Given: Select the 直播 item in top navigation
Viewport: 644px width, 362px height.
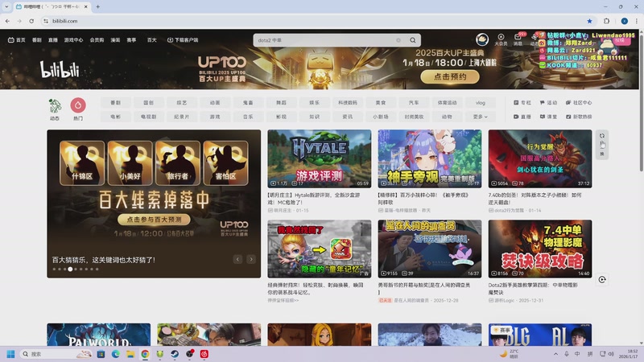Looking at the screenshot, I should [53, 39].
